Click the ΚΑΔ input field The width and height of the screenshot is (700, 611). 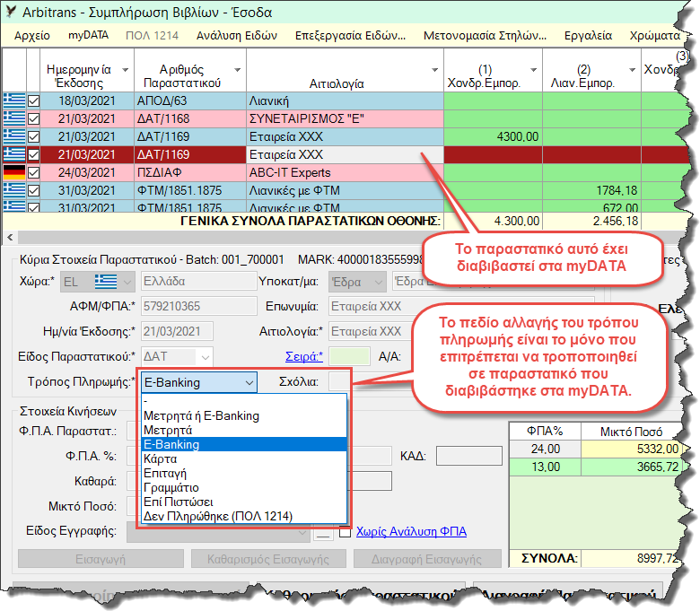pos(469,456)
